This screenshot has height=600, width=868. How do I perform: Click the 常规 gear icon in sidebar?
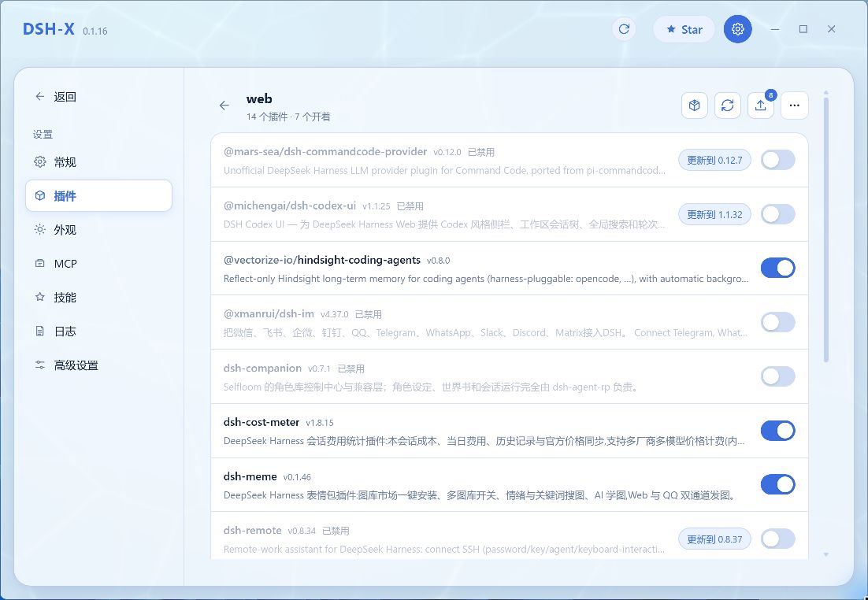tap(40, 161)
